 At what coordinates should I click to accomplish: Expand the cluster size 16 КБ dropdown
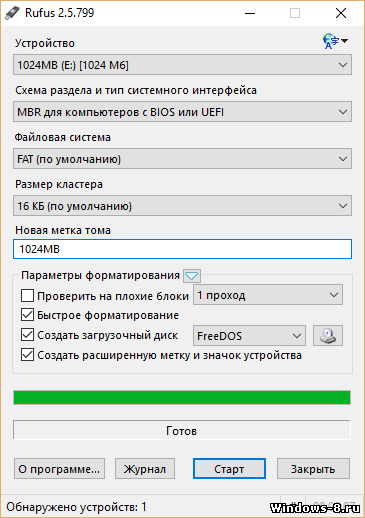point(182,206)
